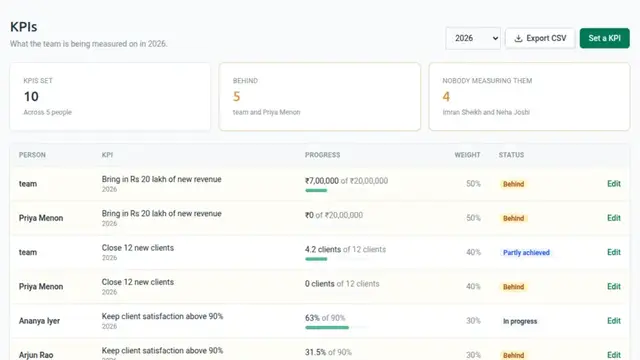Click the team revenue progress bar

click(337, 191)
